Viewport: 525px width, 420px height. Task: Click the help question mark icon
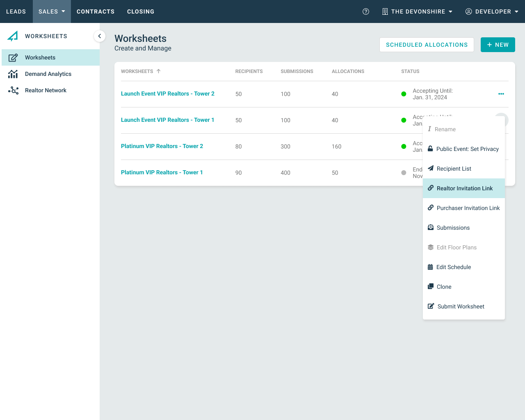(366, 11)
